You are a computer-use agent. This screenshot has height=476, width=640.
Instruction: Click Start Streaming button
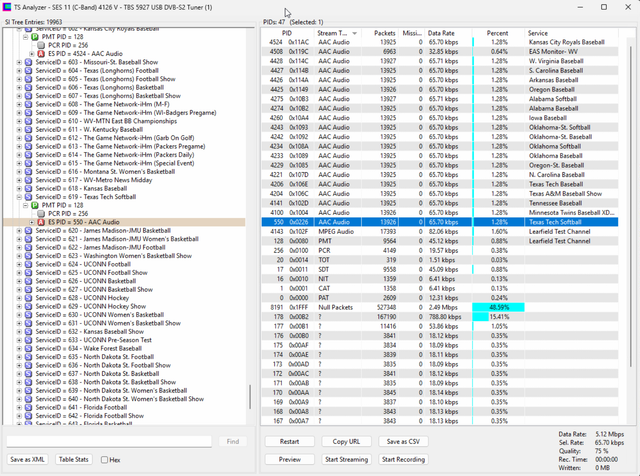[346, 460]
